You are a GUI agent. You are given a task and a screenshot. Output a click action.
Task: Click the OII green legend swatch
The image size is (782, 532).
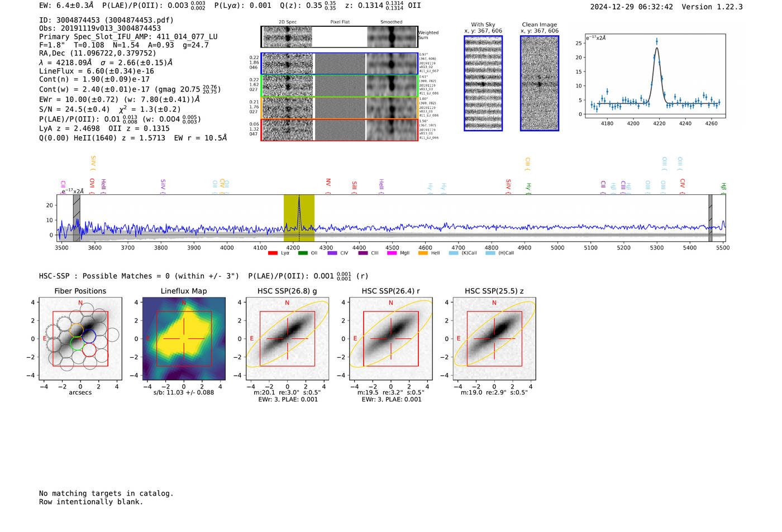[x=303, y=253]
